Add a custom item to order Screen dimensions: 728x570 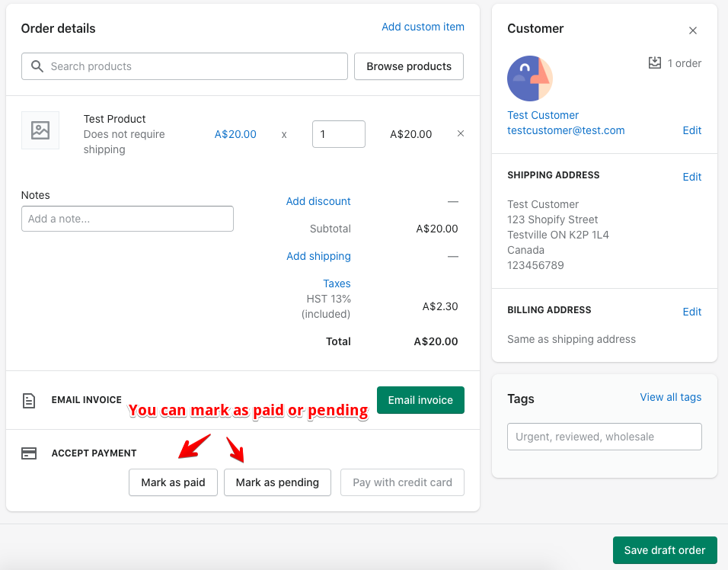423,27
